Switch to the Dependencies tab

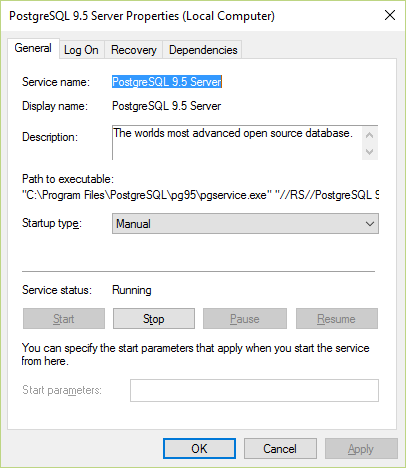[x=203, y=50]
